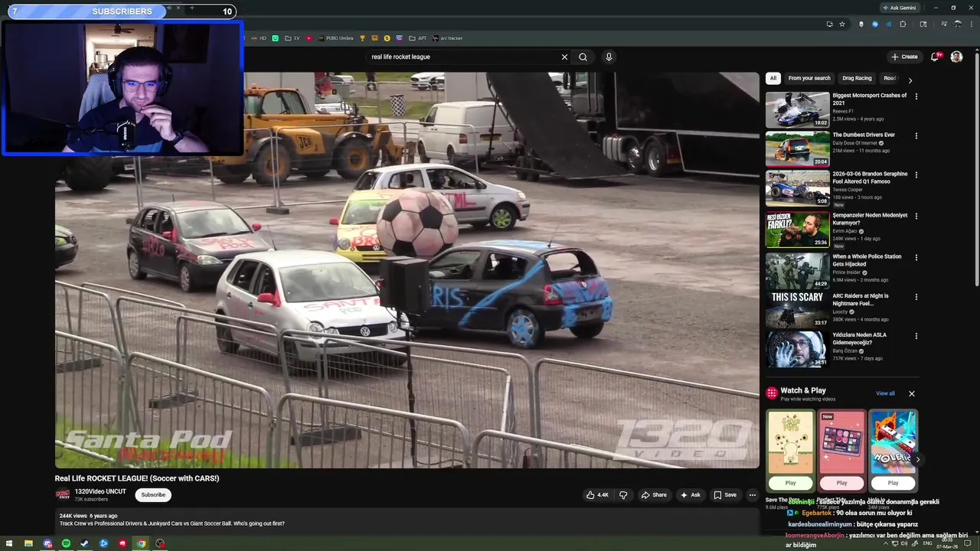Click the 1320Video channel avatar
This screenshot has height=551, width=980.
63,495
